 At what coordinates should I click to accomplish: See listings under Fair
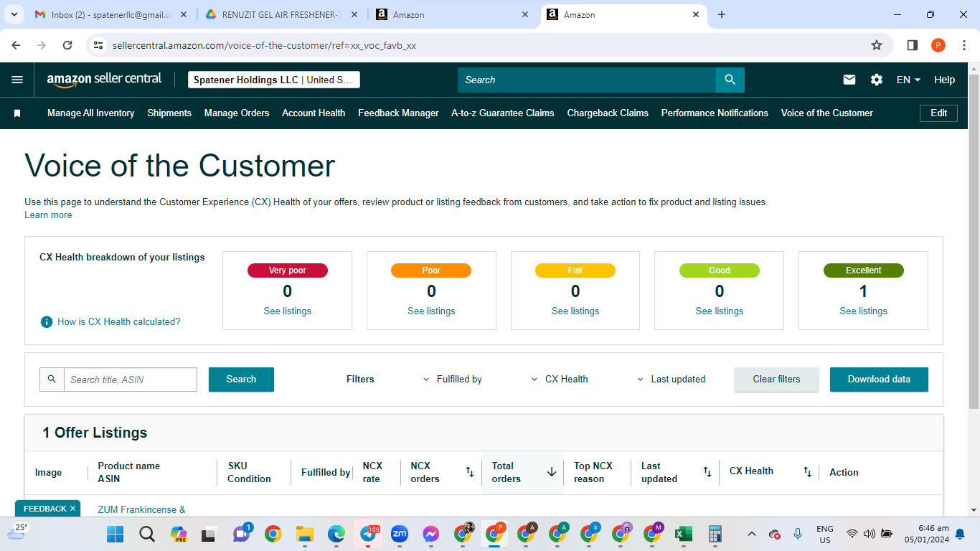click(575, 311)
